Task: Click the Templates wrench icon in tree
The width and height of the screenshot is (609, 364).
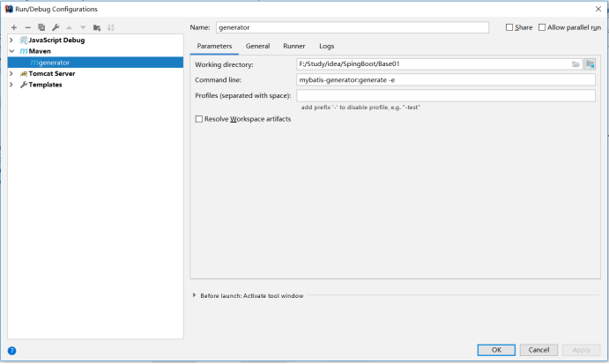Action: point(24,85)
